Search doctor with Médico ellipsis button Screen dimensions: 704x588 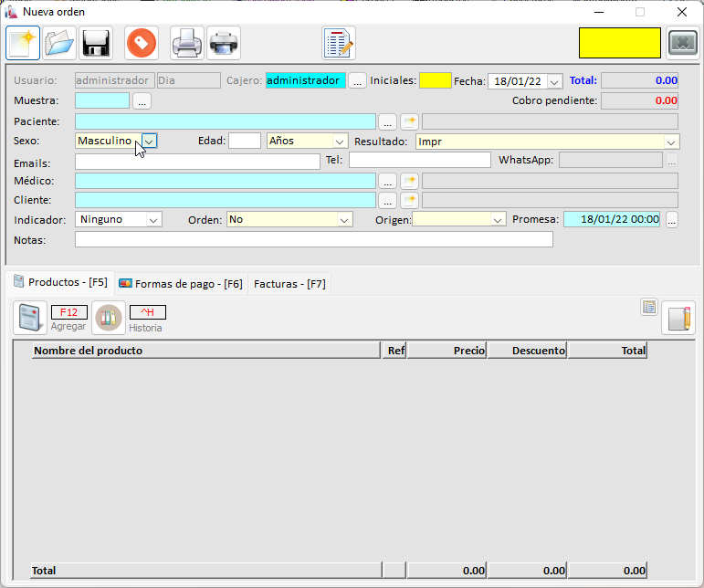click(387, 181)
